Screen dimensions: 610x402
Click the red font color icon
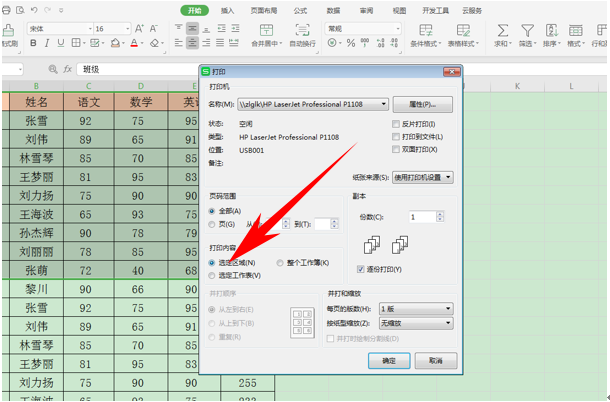tap(134, 43)
